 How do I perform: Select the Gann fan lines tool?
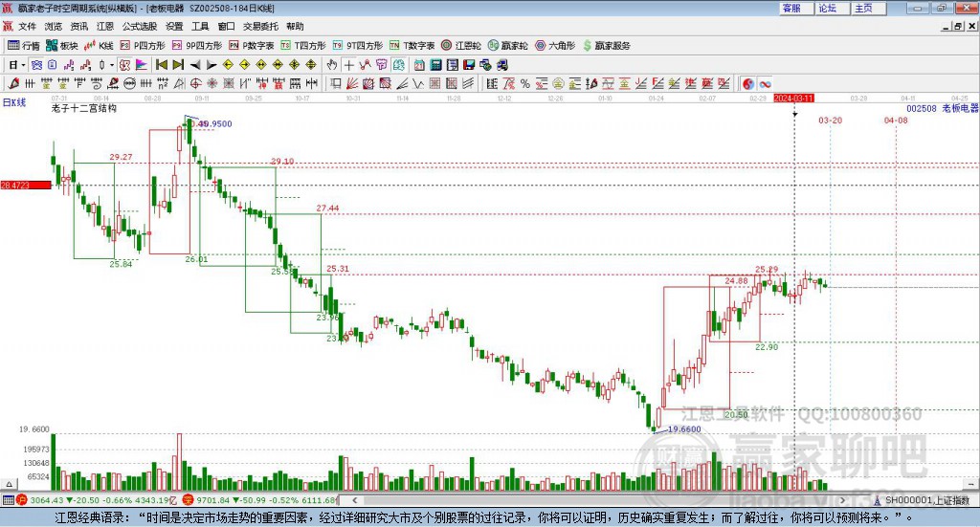pyautogui.click(x=352, y=83)
